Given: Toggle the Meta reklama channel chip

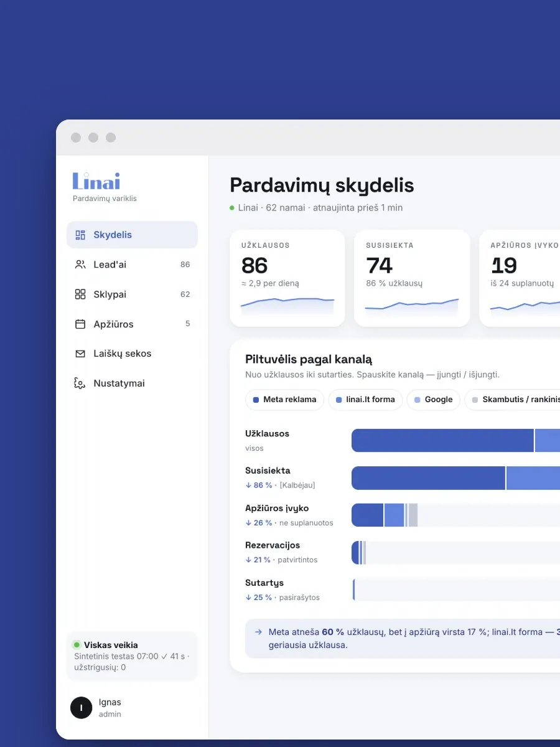Looking at the screenshot, I should pos(284,400).
